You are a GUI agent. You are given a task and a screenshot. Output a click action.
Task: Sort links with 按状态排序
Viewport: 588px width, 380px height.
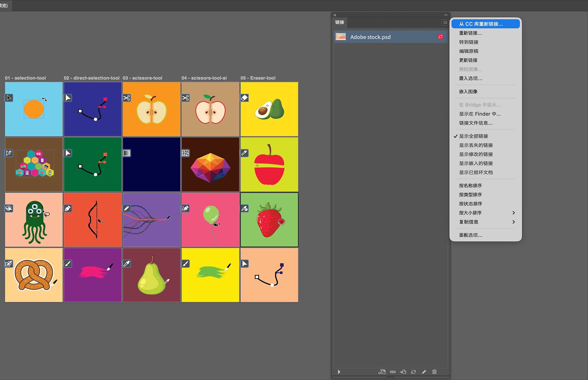click(485, 204)
